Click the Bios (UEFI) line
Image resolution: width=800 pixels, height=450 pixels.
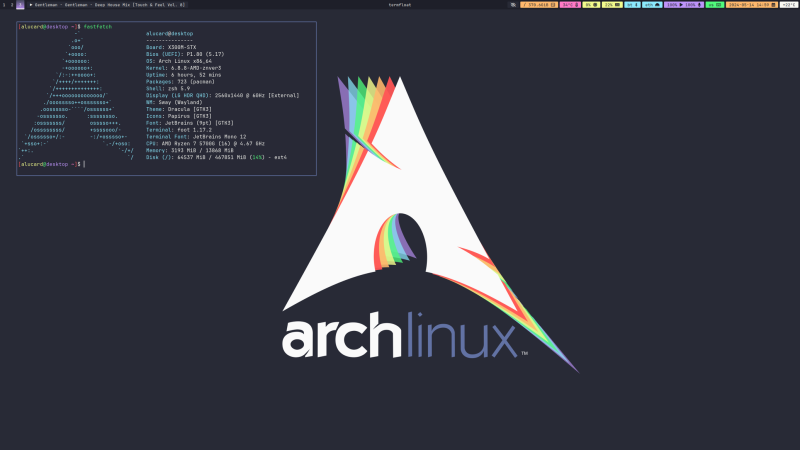point(185,54)
